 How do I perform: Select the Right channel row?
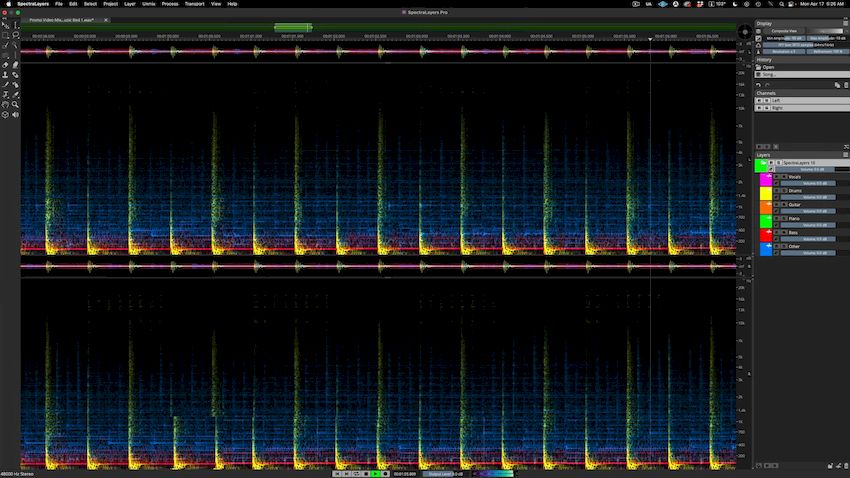click(x=802, y=108)
